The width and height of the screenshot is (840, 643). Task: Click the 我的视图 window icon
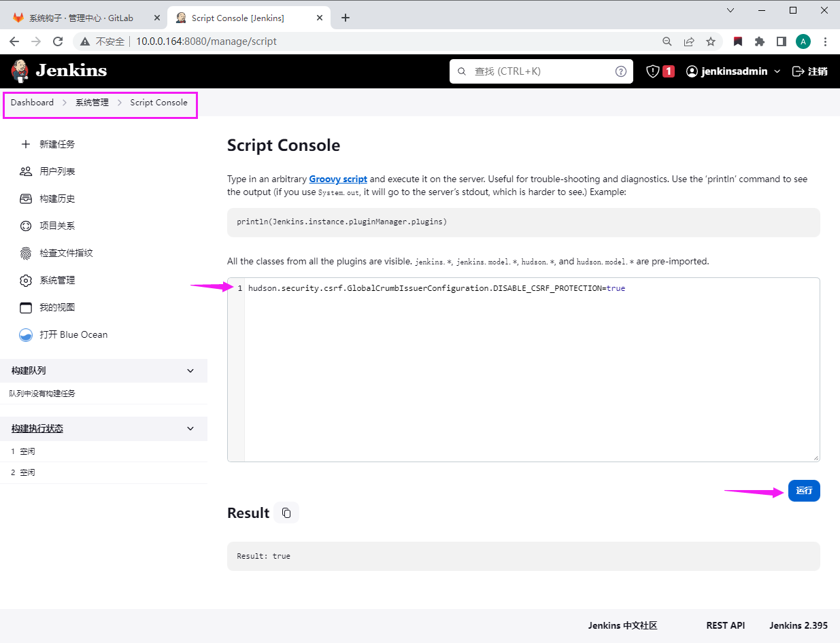(26, 307)
